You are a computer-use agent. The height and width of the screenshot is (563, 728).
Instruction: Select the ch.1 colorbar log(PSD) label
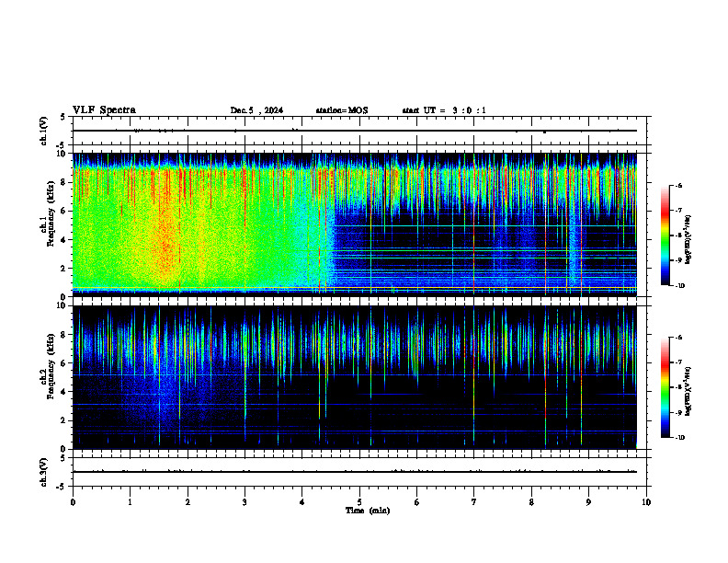point(688,240)
